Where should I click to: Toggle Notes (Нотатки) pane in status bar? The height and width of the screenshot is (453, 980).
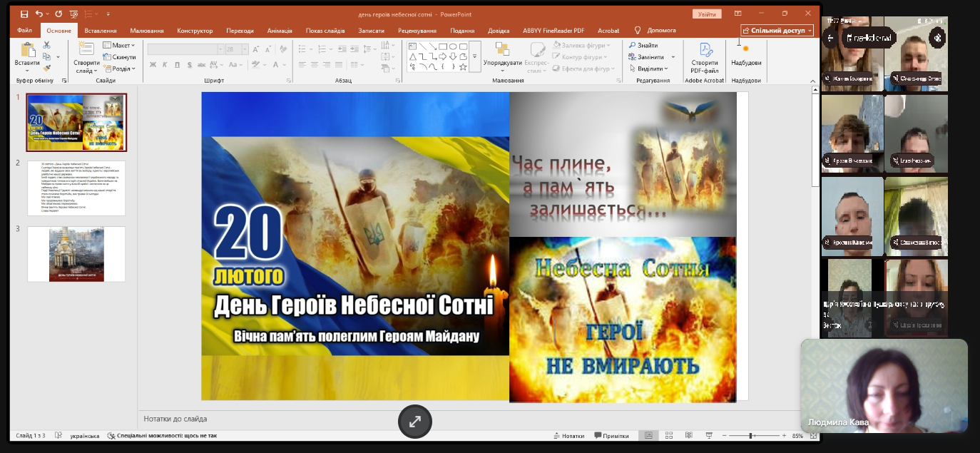tap(568, 436)
